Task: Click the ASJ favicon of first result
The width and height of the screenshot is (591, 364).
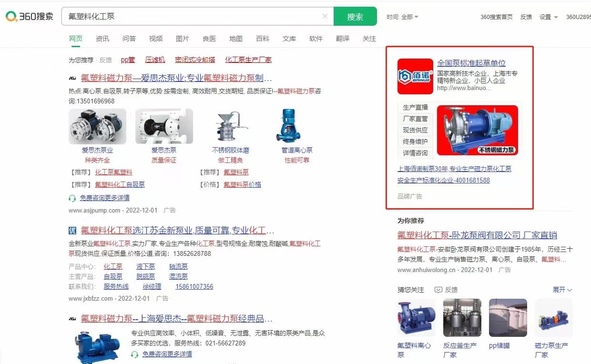Action: tap(72, 78)
